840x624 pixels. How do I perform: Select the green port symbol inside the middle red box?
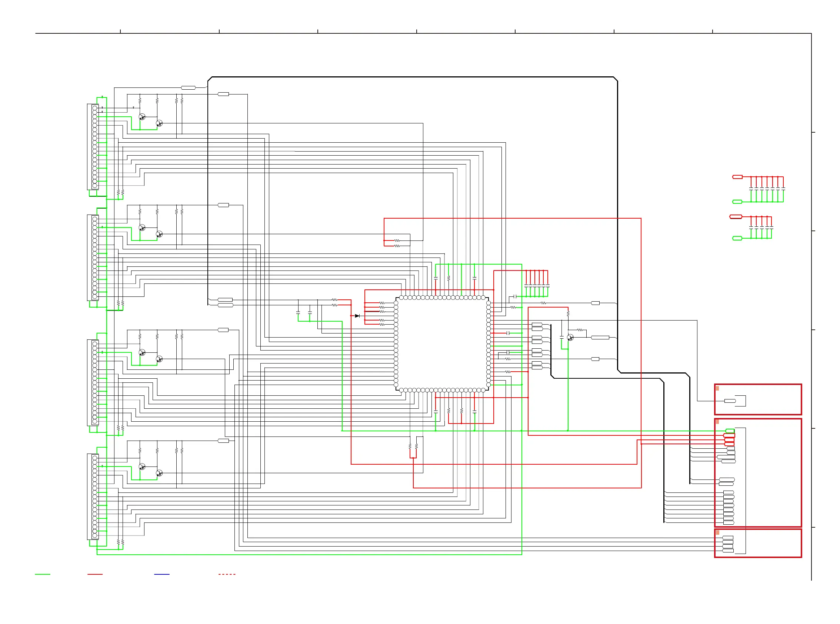[730, 431]
